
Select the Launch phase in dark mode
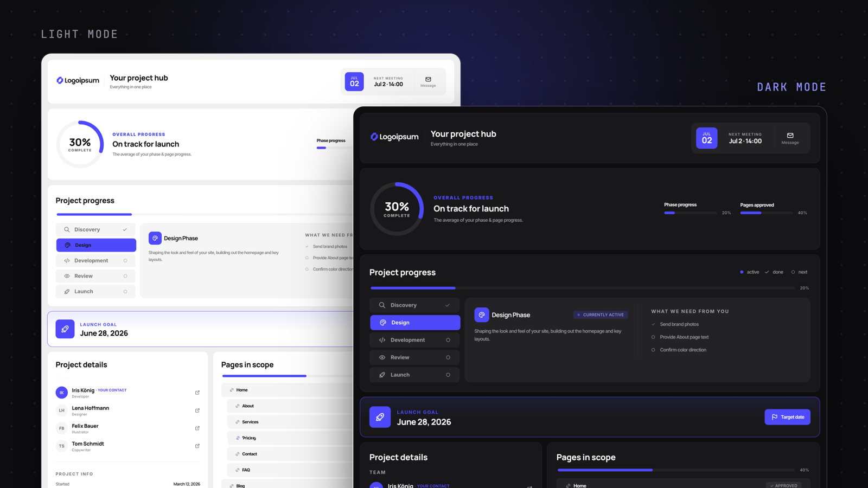[x=414, y=375]
